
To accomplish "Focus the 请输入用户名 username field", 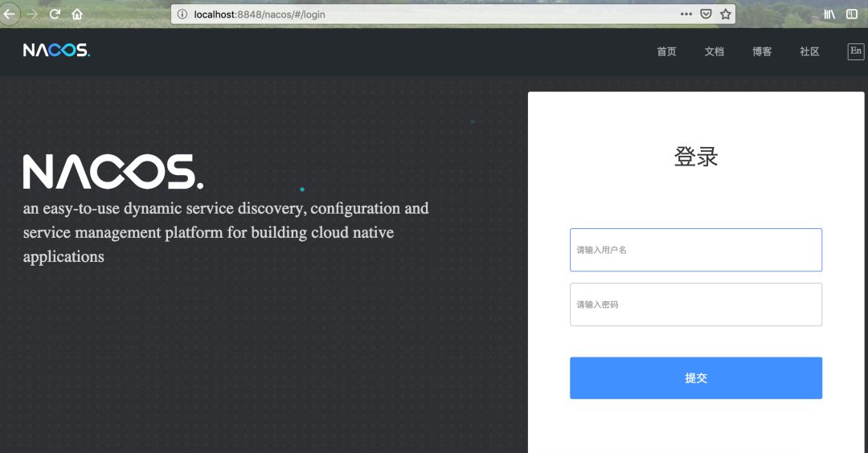I will click(x=696, y=250).
